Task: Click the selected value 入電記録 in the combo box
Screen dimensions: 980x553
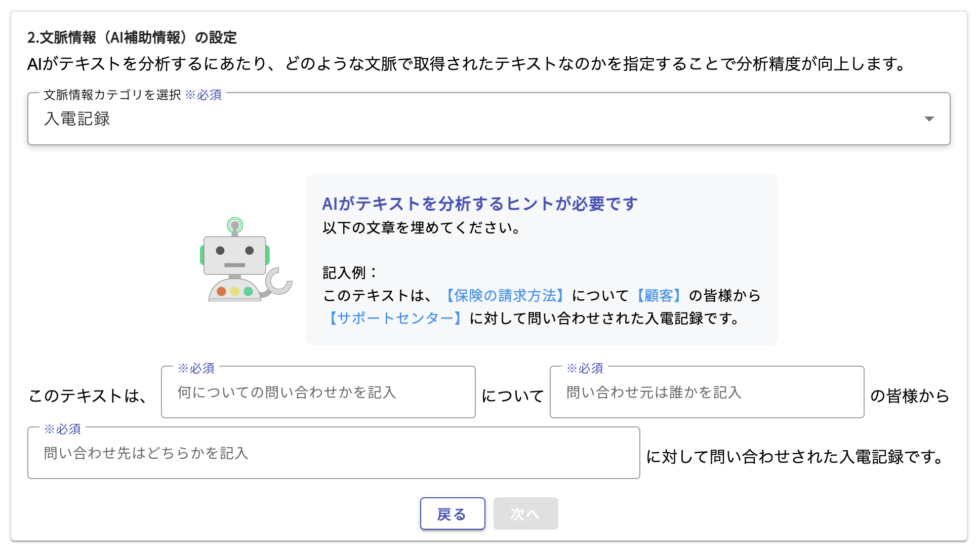Action: [77, 119]
